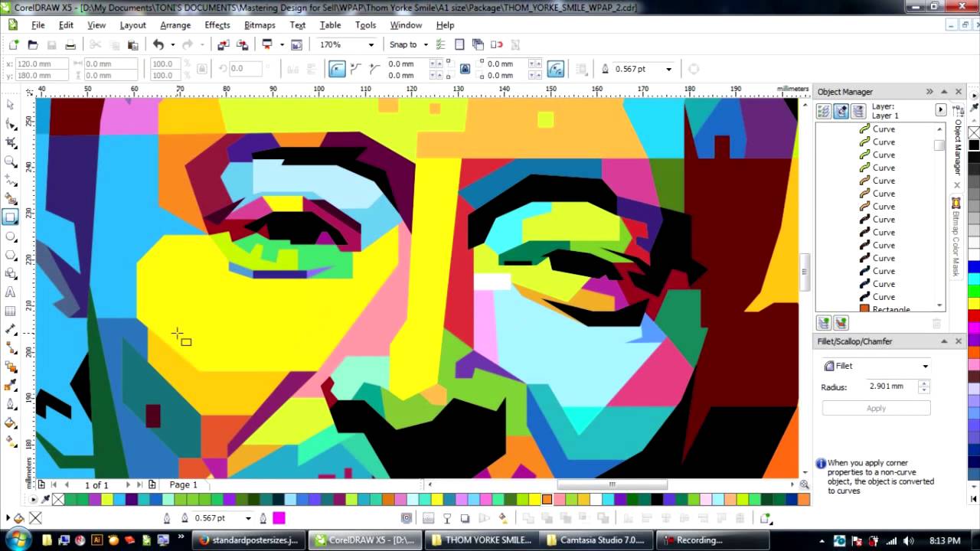Open the Effects menu
Viewport: 980px width, 551px height.
coord(217,24)
